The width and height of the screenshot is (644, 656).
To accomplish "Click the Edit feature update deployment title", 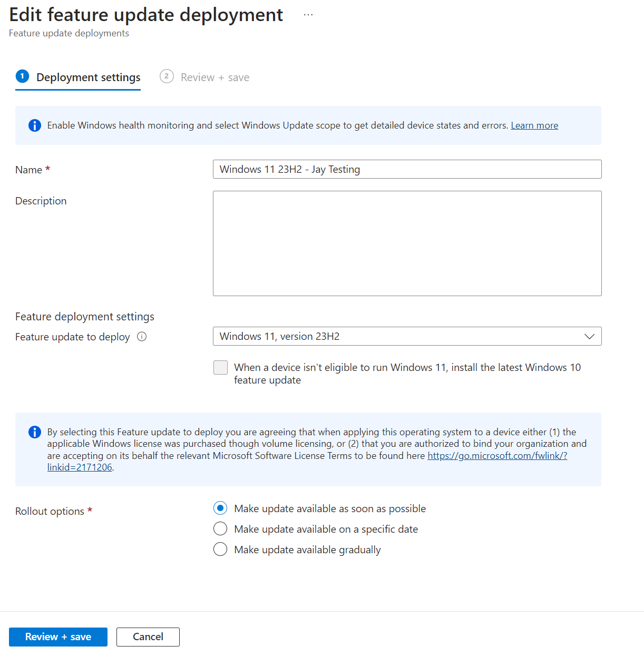I will point(146,15).
